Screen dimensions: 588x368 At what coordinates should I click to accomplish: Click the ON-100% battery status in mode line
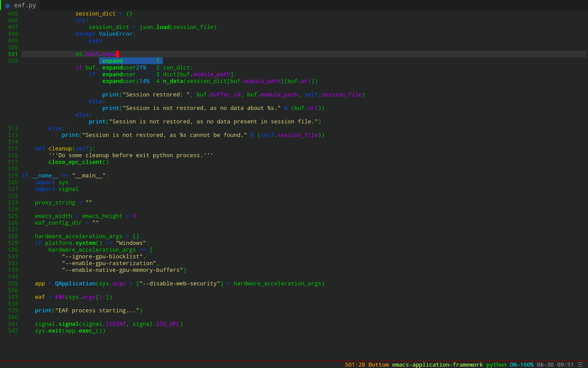[521, 365]
